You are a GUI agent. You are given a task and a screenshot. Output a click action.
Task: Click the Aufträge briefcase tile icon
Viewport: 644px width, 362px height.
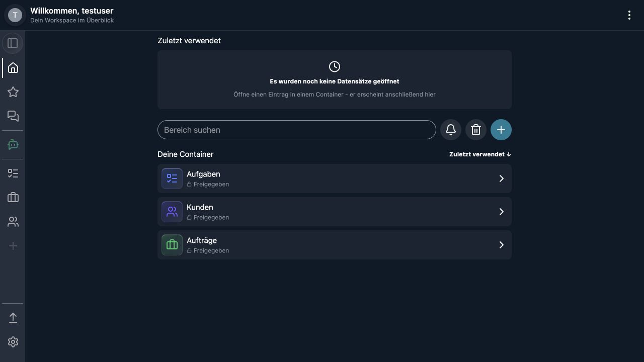coord(172,245)
